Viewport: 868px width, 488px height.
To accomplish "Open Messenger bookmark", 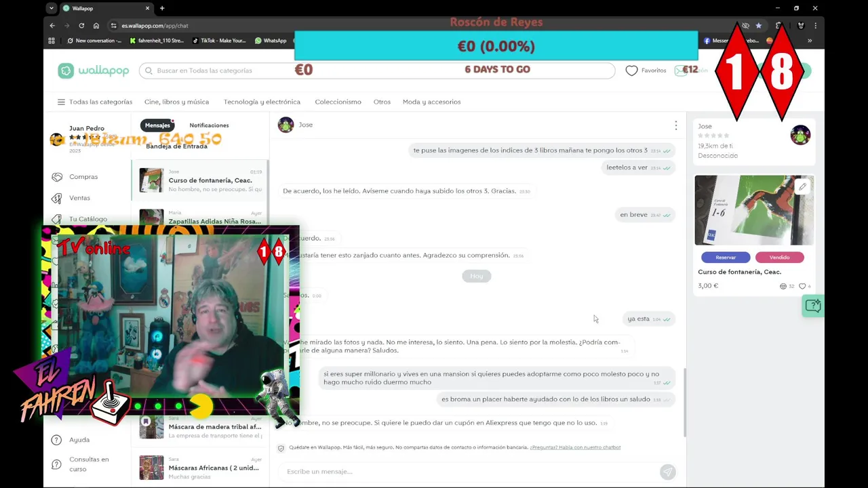I will click(x=731, y=41).
